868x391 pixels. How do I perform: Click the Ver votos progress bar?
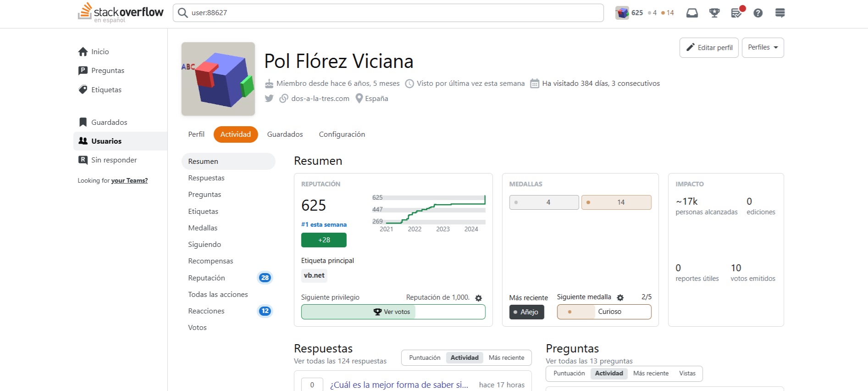click(393, 312)
